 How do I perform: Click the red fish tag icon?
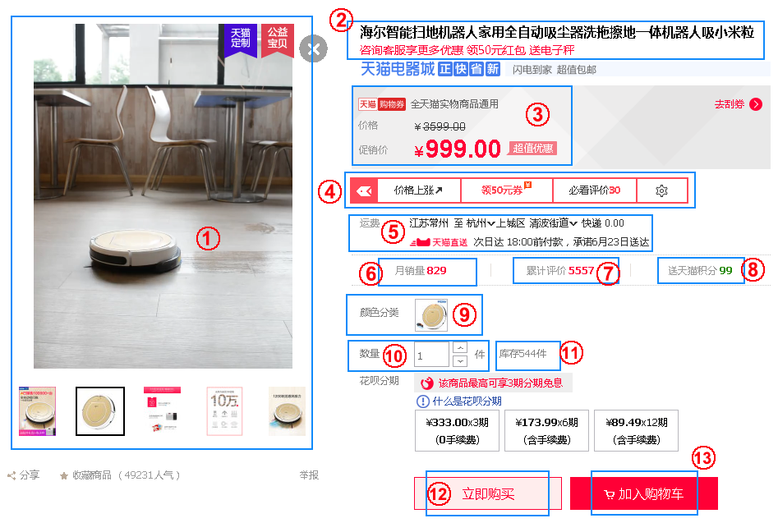pyautogui.click(x=364, y=191)
